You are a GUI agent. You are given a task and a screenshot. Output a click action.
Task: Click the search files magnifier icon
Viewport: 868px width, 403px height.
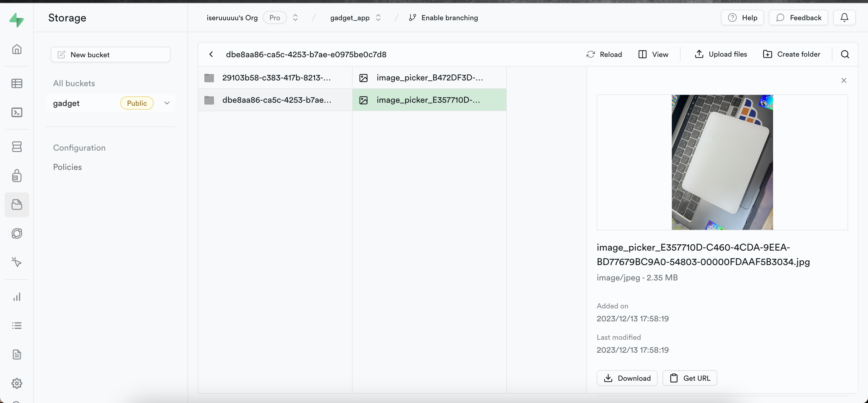(x=845, y=54)
